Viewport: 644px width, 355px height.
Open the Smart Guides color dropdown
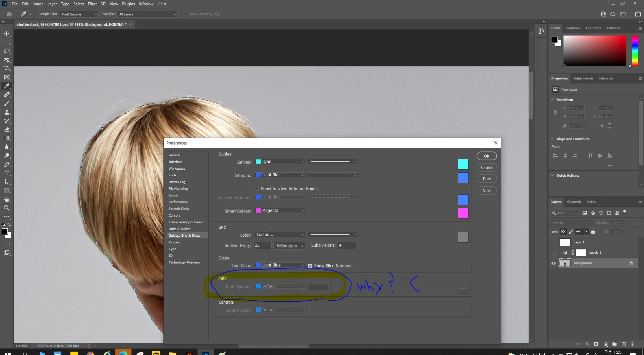point(280,211)
